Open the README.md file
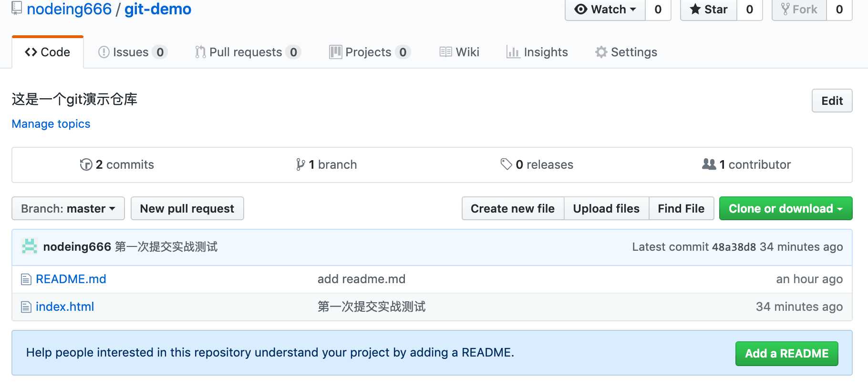868x388 pixels. click(71, 279)
